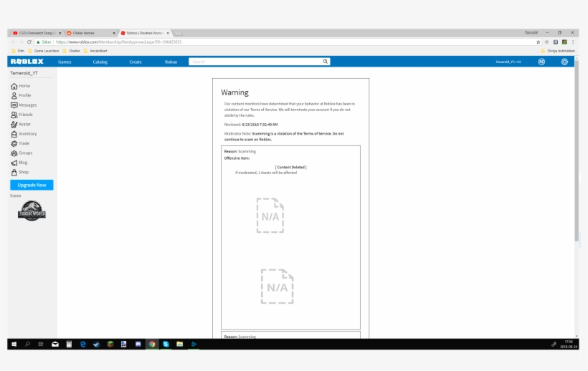Switch to the Clicker Heroes tab
Viewport: 588px width, 371px height.
[x=90, y=33]
